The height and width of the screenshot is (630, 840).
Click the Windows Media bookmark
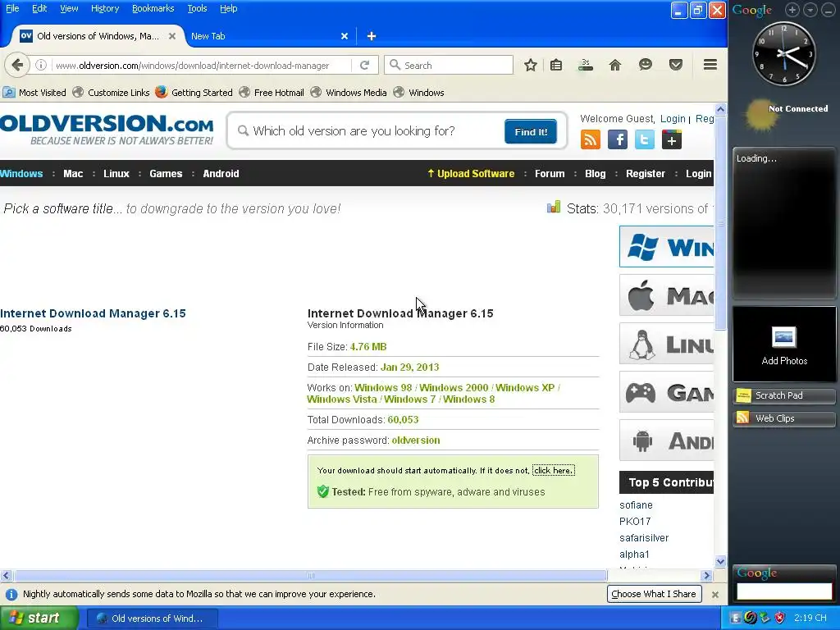(349, 93)
